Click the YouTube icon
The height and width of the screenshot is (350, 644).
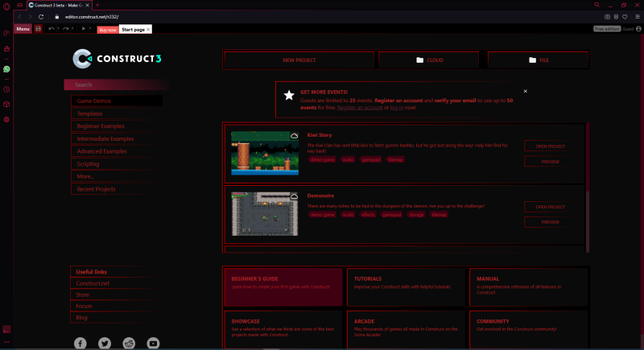tap(153, 343)
